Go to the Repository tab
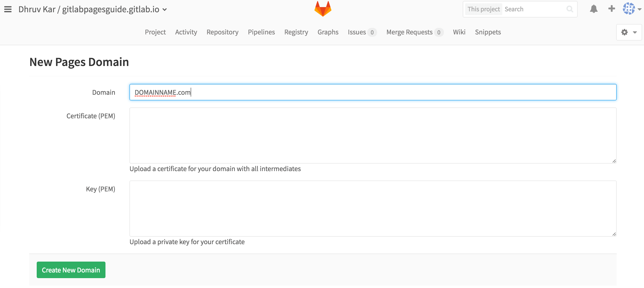Image resolution: width=644 pixels, height=288 pixels. coord(222,32)
